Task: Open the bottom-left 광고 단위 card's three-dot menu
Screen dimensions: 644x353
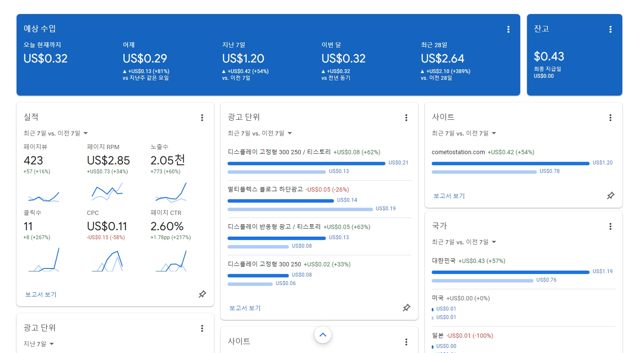Action: (x=202, y=328)
